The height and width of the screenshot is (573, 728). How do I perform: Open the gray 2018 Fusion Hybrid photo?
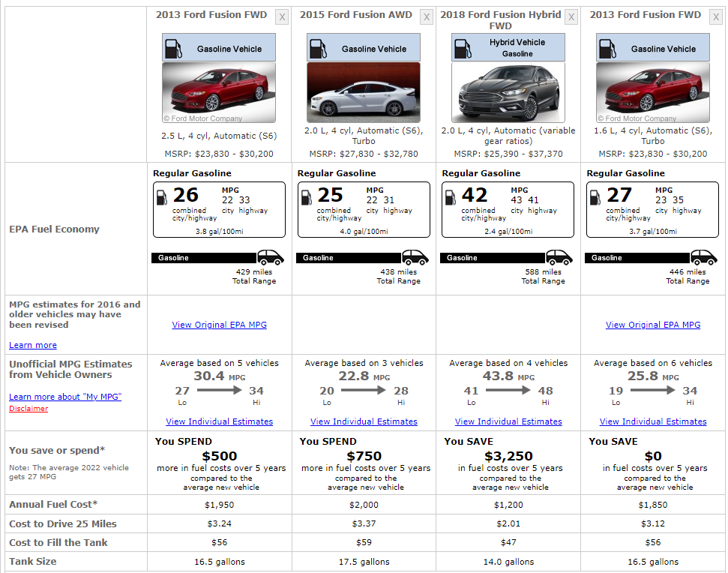click(508, 92)
